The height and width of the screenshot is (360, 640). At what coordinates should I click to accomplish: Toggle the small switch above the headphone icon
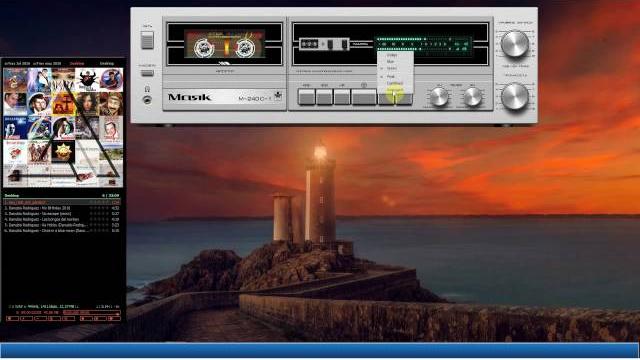click(147, 73)
